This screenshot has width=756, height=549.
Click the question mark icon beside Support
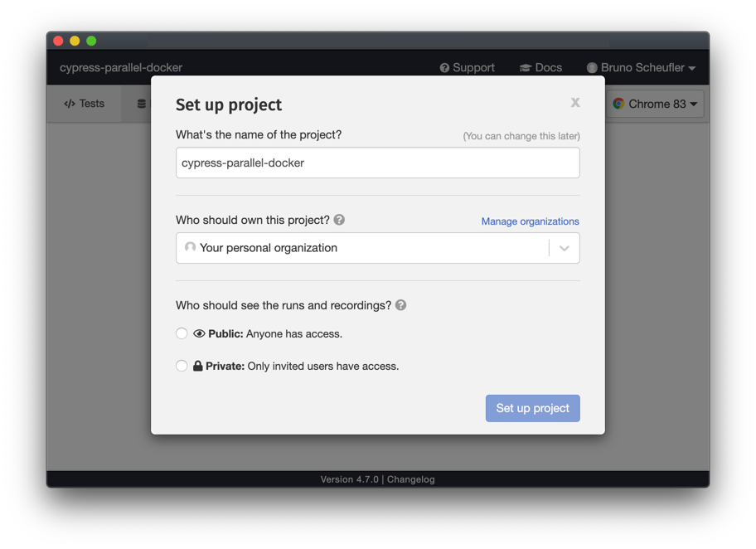pos(446,67)
